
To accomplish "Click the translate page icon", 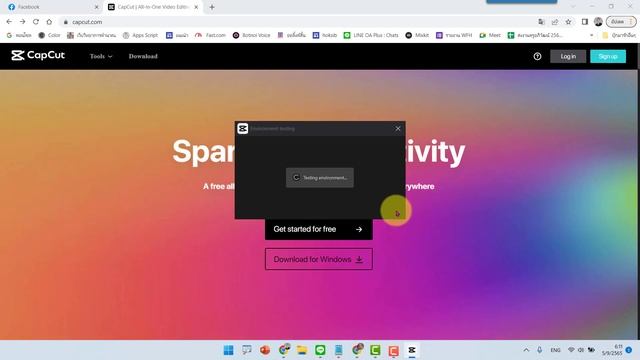I will point(541,22).
